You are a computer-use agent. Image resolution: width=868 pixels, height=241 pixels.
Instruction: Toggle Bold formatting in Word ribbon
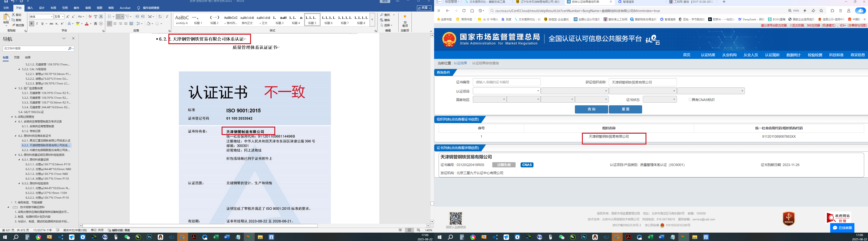[31, 24]
